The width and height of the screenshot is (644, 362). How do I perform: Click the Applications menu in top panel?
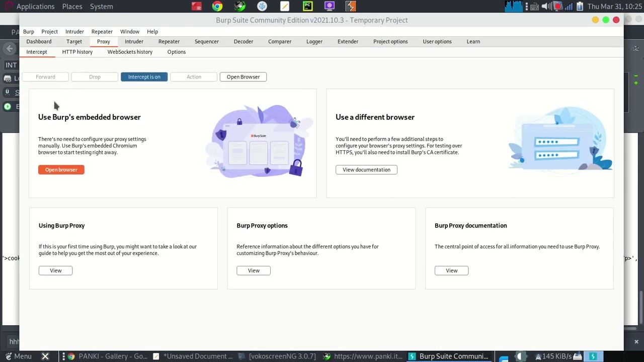[35, 7]
